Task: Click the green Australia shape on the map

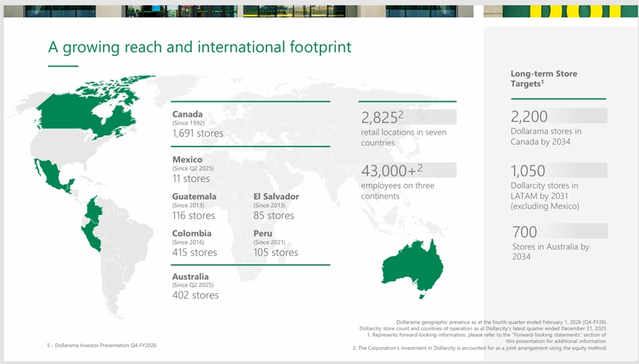Action: 411,266
